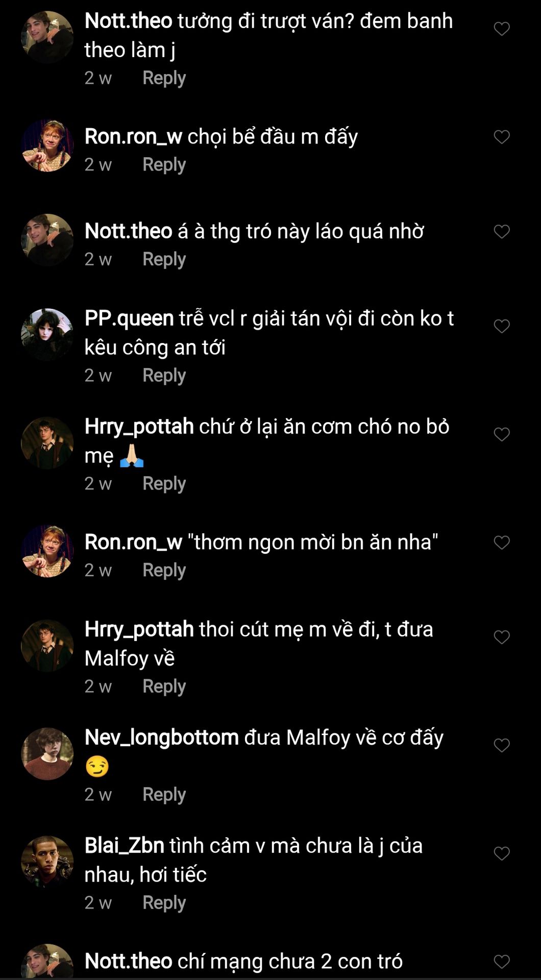Viewport: 541px width, 980px height.
Task: Reply to Blai_Zbn's comment
Action: pos(164,903)
